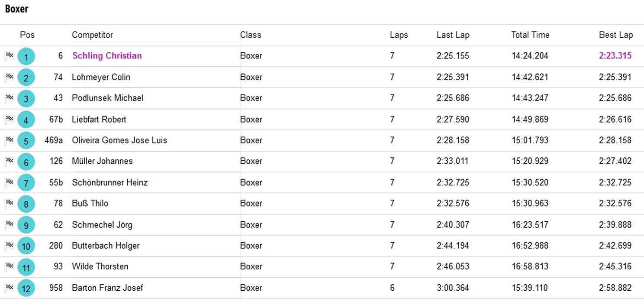Select competitor Oliveira Gomes Jose Luis
Screen dimensions: 644x305
click(119, 140)
